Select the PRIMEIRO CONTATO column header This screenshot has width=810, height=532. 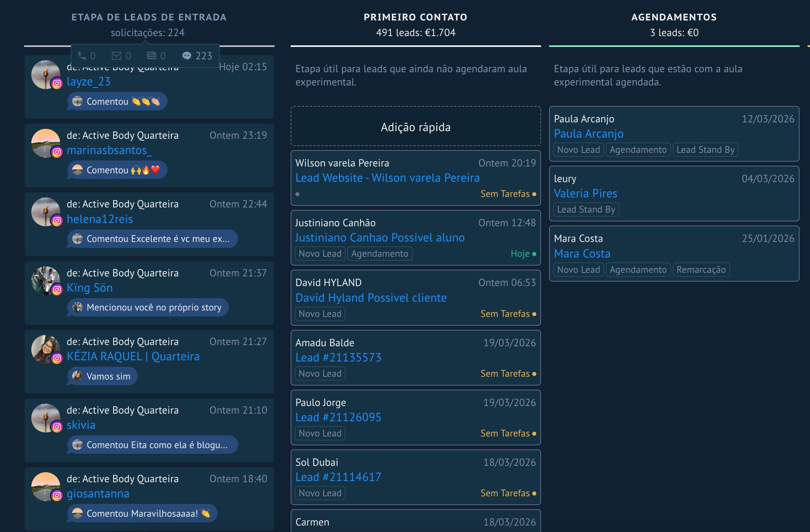[x=415, y=17]
